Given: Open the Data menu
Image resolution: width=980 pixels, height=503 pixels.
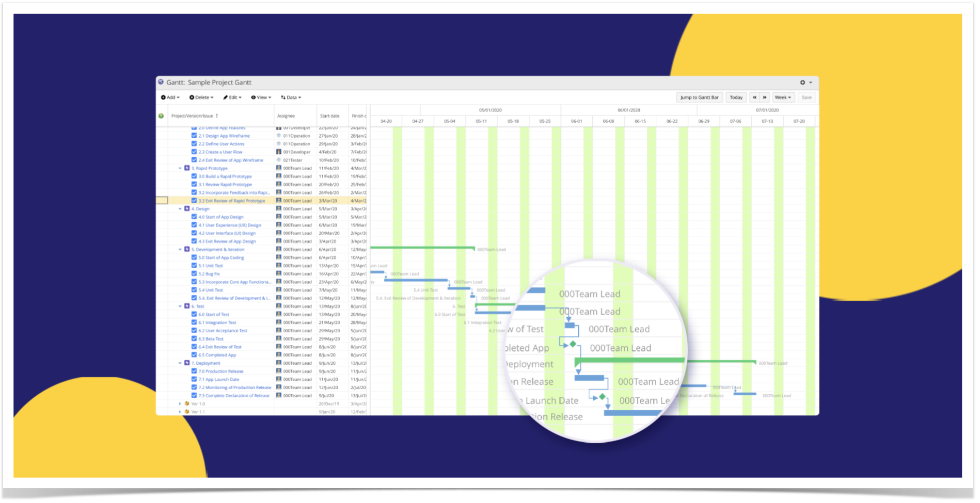Looking at the screenshot, I should 290,97.
